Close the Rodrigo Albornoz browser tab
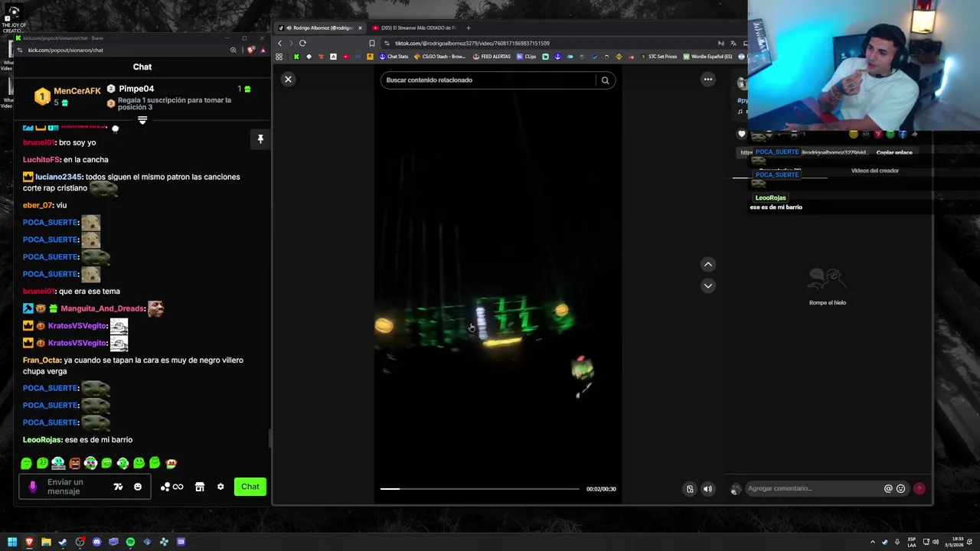 coord(360,28)
